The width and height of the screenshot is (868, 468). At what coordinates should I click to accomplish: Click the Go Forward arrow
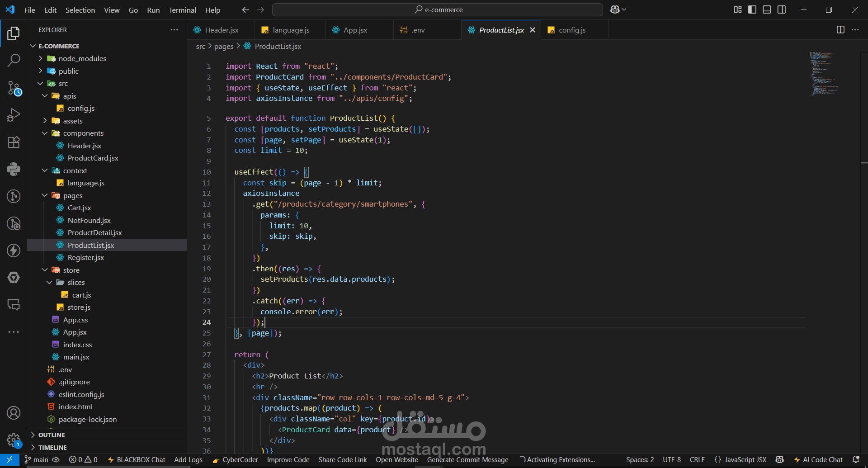pyautogui.click(x=260, y=9)
